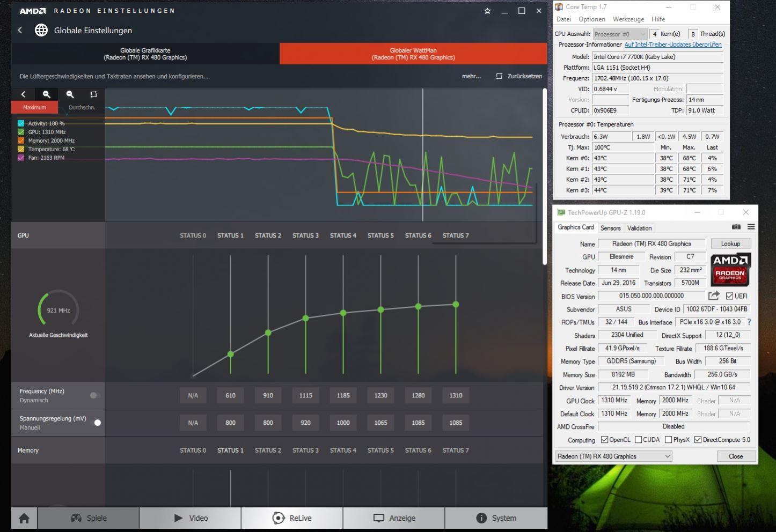
Task: Click the Zurücksetzen reset icon
Action: [499, 76]
